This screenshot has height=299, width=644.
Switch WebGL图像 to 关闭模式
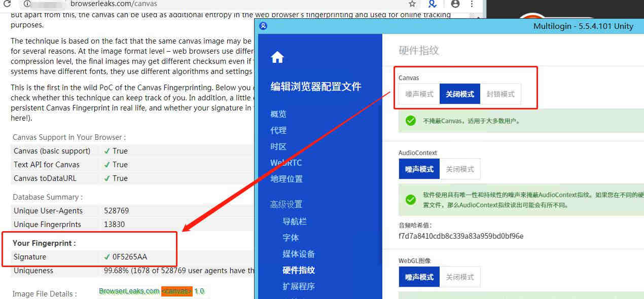click(460, 277)
